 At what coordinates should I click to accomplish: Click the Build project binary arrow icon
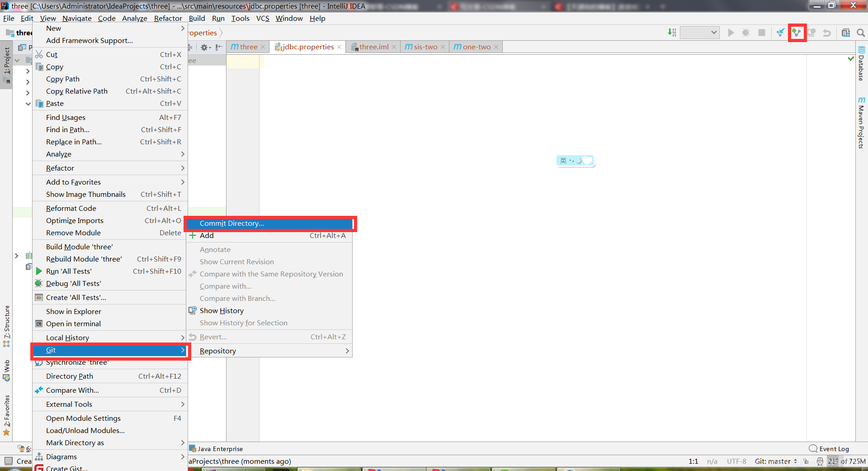point(672,33)
